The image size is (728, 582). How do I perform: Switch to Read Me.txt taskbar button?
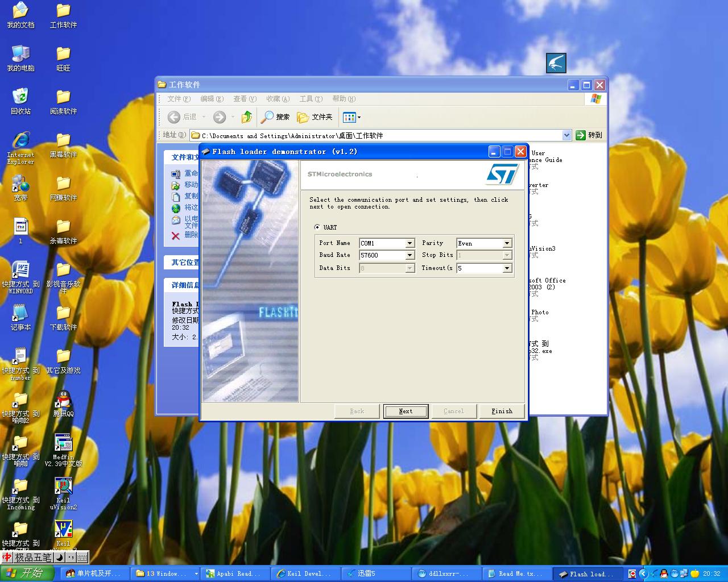[518, 573]
